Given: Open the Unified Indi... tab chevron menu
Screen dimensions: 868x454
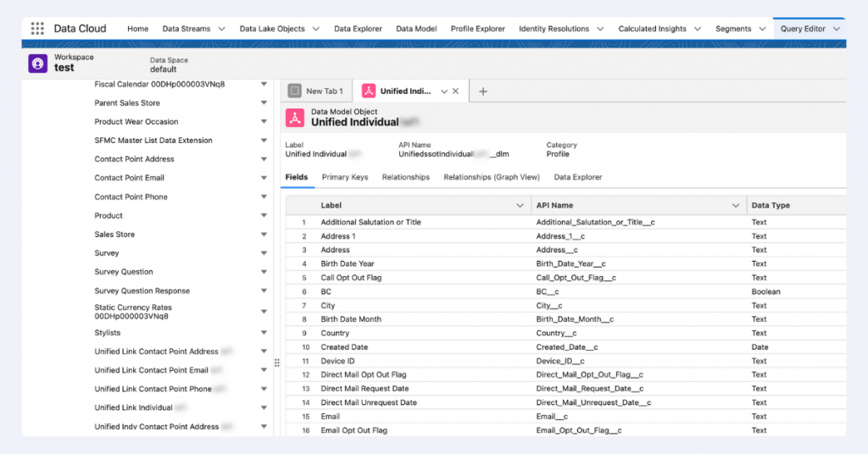Looking at the screenshot, I should [x=444, y=91].
